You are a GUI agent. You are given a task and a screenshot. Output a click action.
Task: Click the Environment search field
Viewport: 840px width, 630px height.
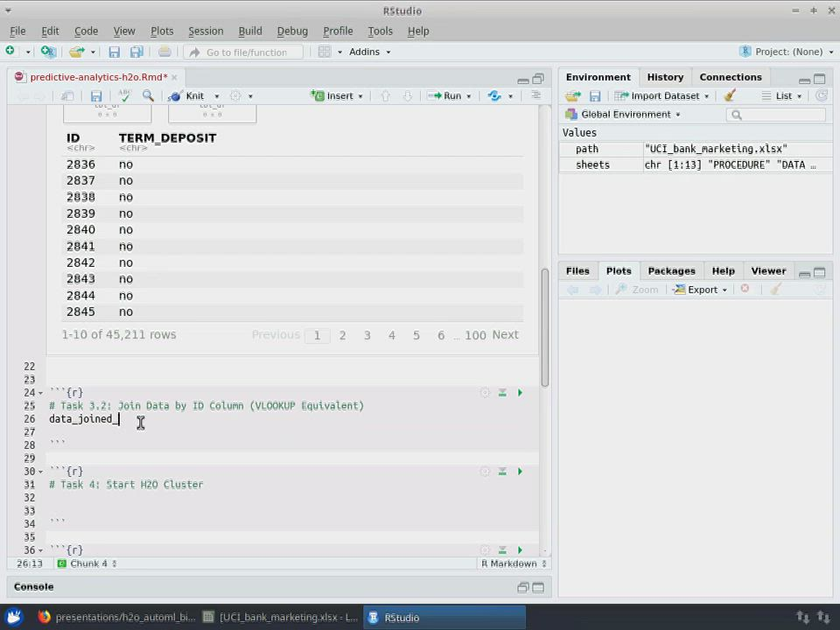[x=776, y=115]
